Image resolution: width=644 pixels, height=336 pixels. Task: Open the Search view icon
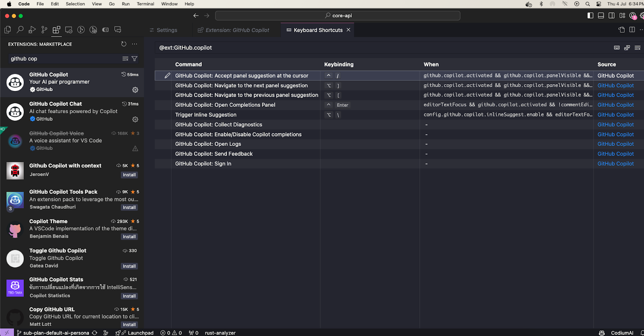click(20, 30)
